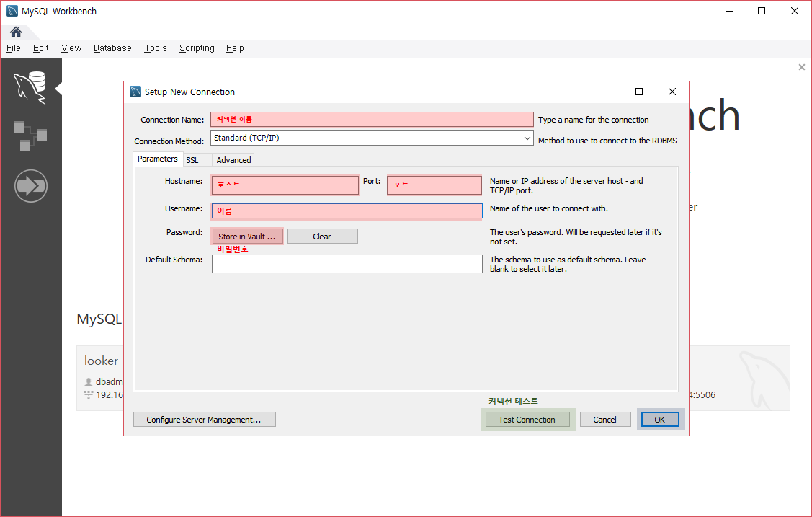Open the Help menu
Viewport: 812px width, 517px height.
(x=235, y=48)
